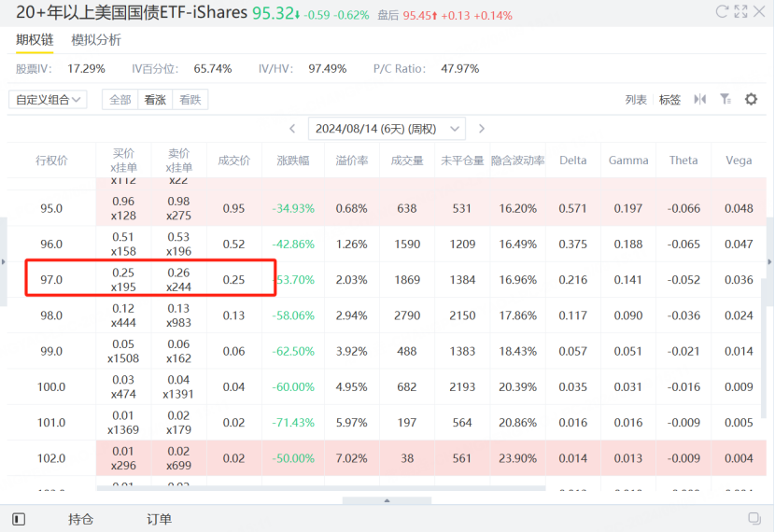The height and width of the screenshot is (532, 775).
Task: Click the pop-out window icon at bottom right
Action: (754, 518)
